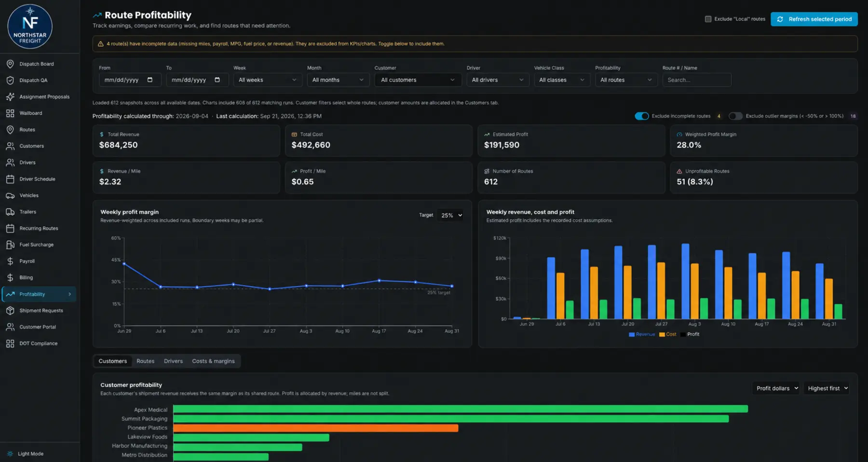
Task: Open the Customer All customers dropdown
Action: point(418,80)
